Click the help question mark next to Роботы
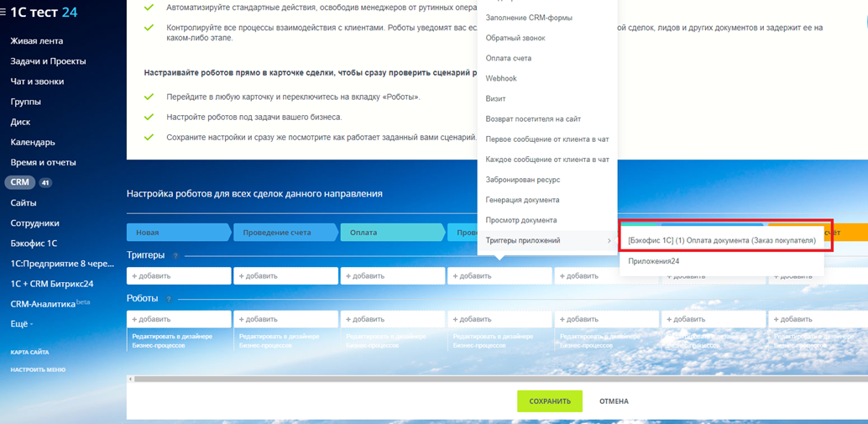 coord(169,299)
